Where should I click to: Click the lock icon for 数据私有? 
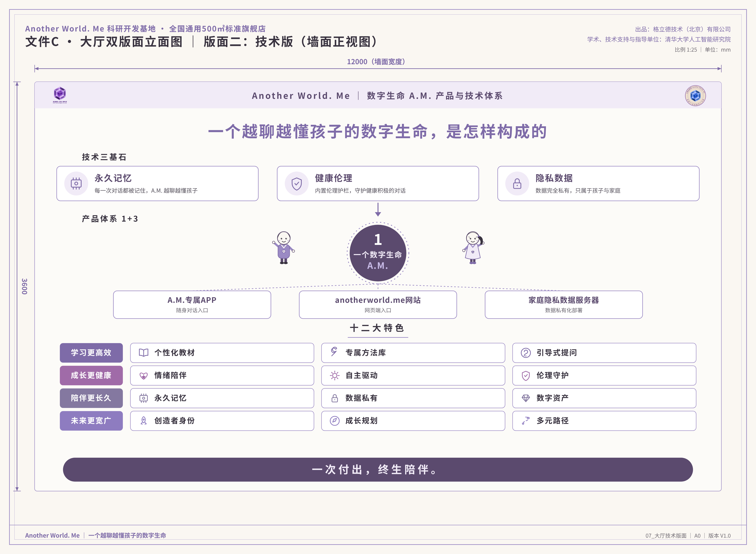[335, 398]
